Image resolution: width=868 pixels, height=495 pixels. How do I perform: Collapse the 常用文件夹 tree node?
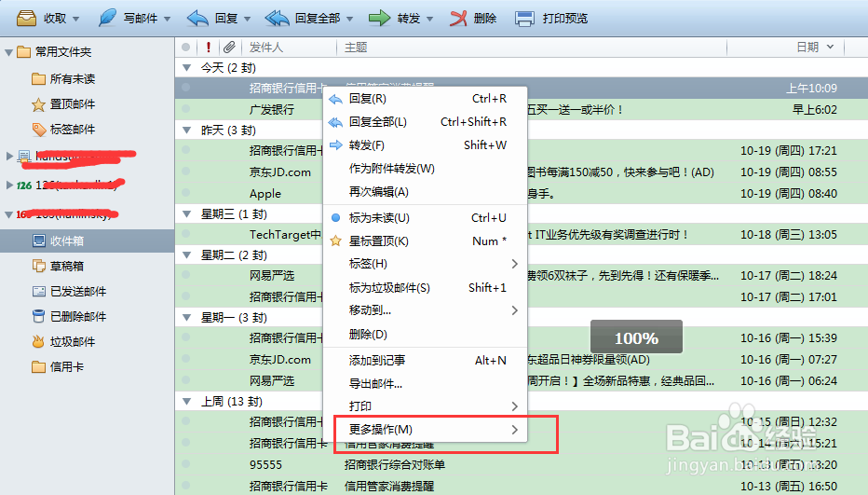point(8,52)
